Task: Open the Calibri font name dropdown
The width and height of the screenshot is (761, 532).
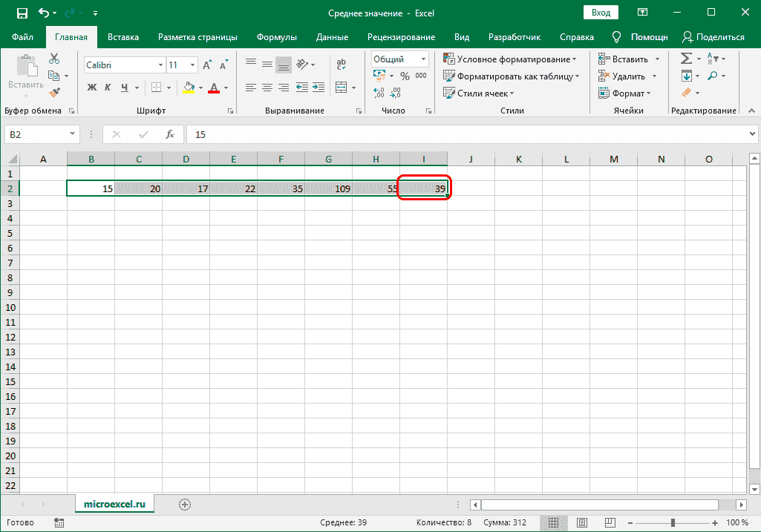Action: pos(160,65)
